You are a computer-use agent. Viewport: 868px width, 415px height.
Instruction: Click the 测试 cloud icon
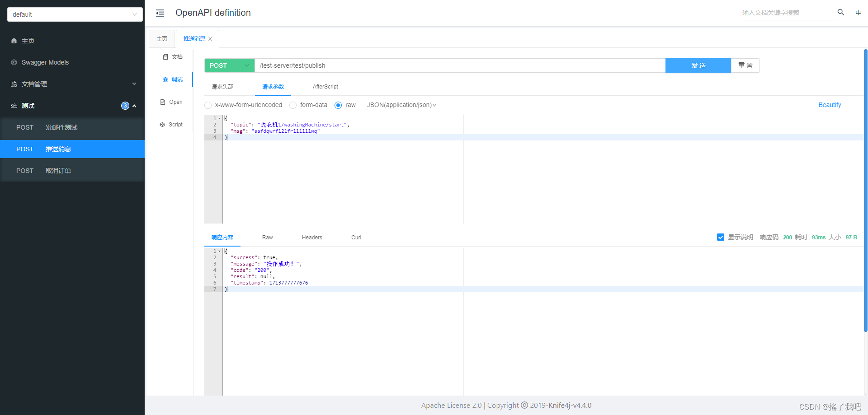(x=14, y=106)
